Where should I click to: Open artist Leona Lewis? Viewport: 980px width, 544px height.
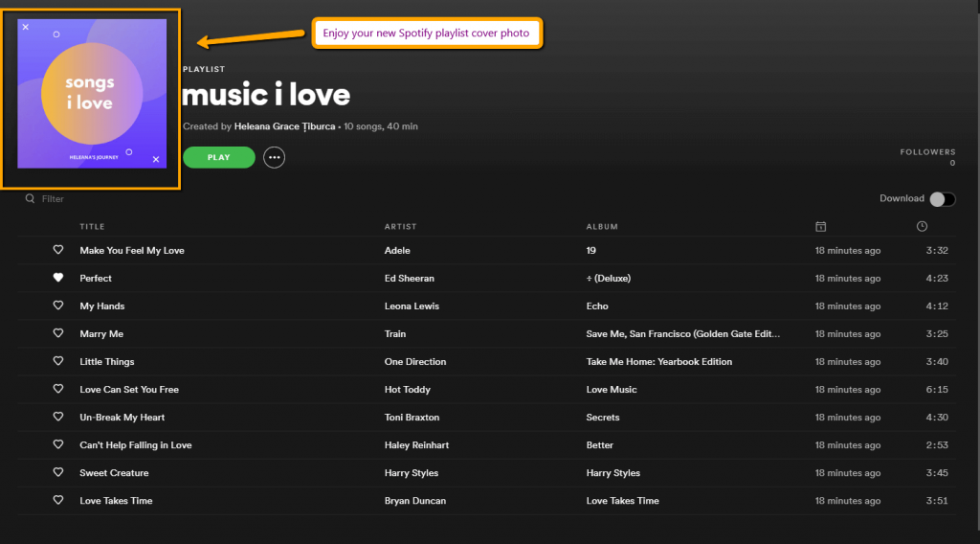pos(412,306)
